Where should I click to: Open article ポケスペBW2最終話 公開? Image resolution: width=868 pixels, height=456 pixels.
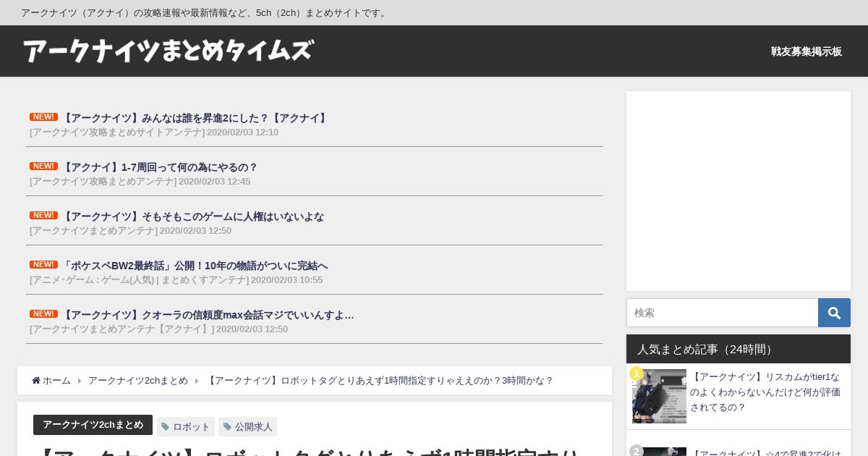point(194,266)
